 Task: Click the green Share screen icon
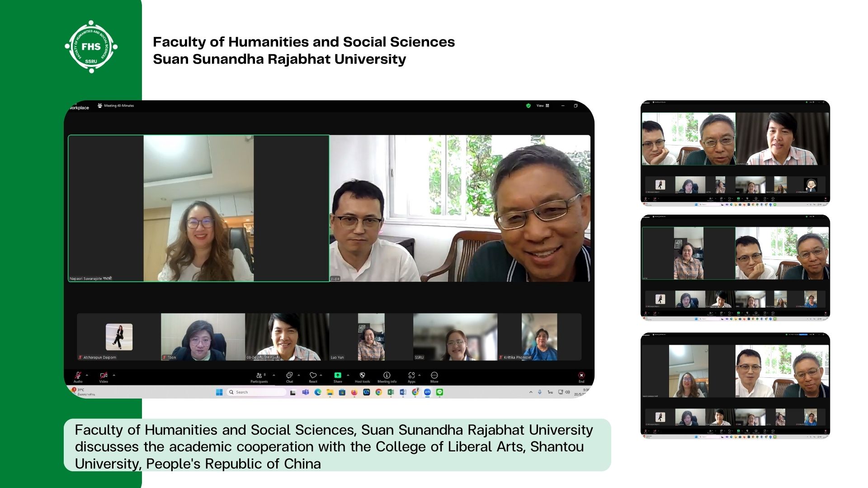coord(338,375)
